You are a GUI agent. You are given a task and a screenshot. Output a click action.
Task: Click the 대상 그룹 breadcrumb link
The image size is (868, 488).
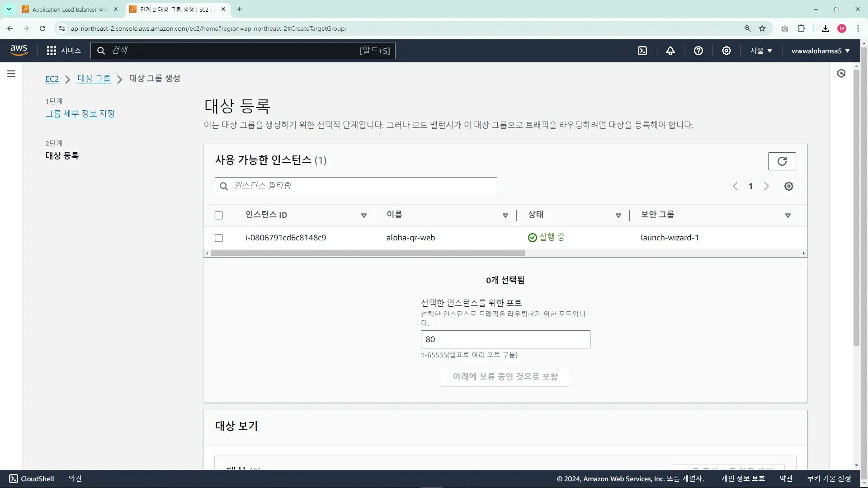point(94,79)
